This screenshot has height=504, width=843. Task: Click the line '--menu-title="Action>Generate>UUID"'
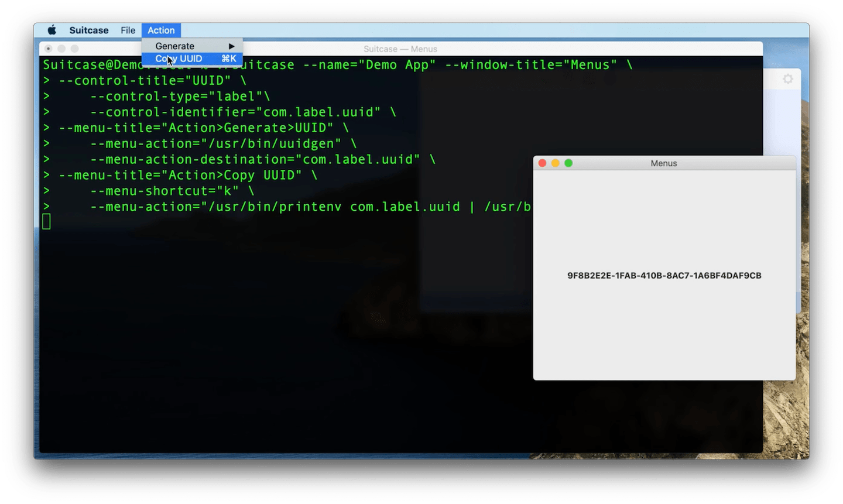[196, 128]
